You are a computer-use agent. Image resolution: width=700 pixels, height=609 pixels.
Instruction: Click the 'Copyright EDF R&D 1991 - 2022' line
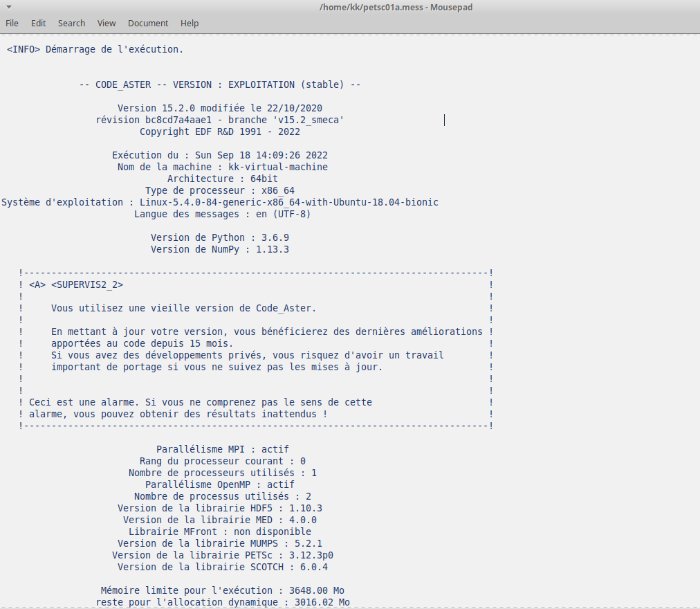(x=220, y=131)
